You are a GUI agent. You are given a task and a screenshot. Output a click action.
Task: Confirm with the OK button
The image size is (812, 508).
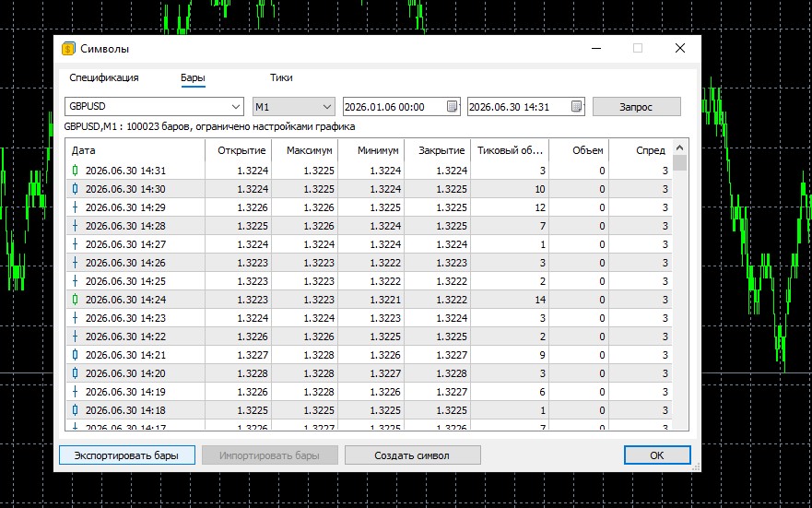656,455
